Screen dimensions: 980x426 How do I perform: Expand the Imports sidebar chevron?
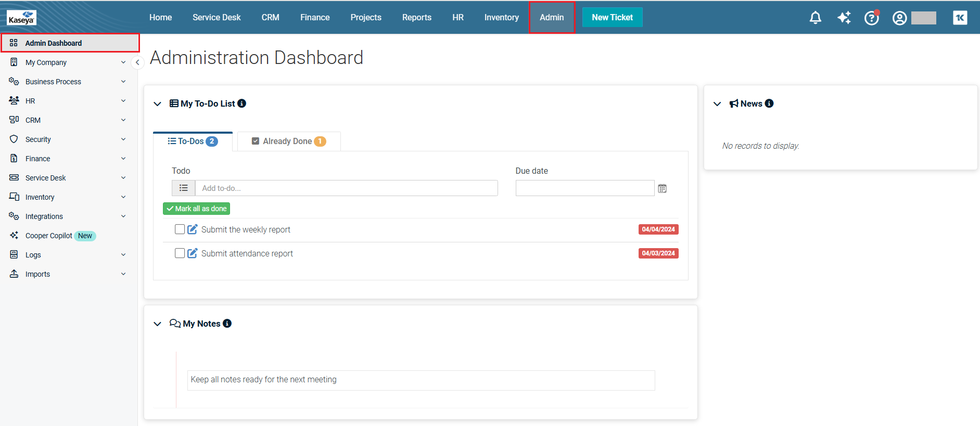pos(123,274)
